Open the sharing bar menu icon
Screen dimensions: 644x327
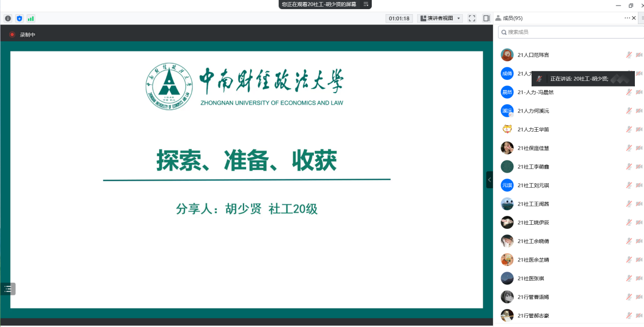(365, 4)
